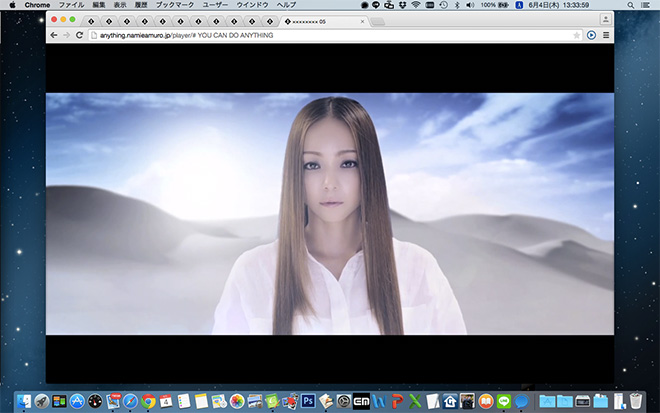Image resolution: width=660 pixels, height=413 pixels.
Task: Click the blue extension icon beside the star
Action: [x=592, y=35]
